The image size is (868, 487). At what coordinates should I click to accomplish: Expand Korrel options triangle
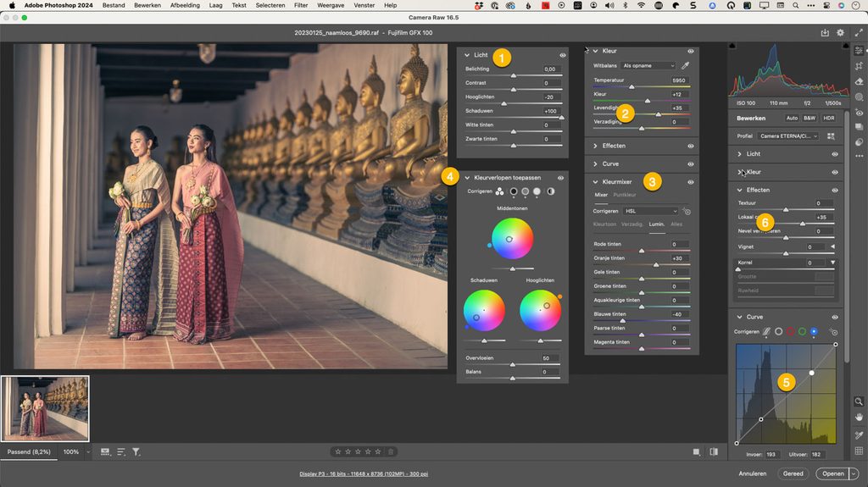click(832, 263)
